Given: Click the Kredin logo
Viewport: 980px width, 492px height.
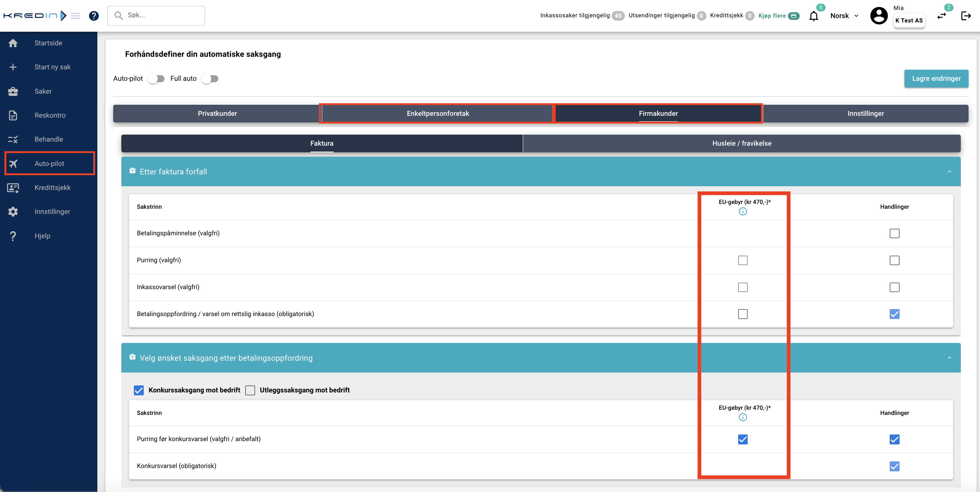Looking at the screenshot, I should tap(35, 15).
